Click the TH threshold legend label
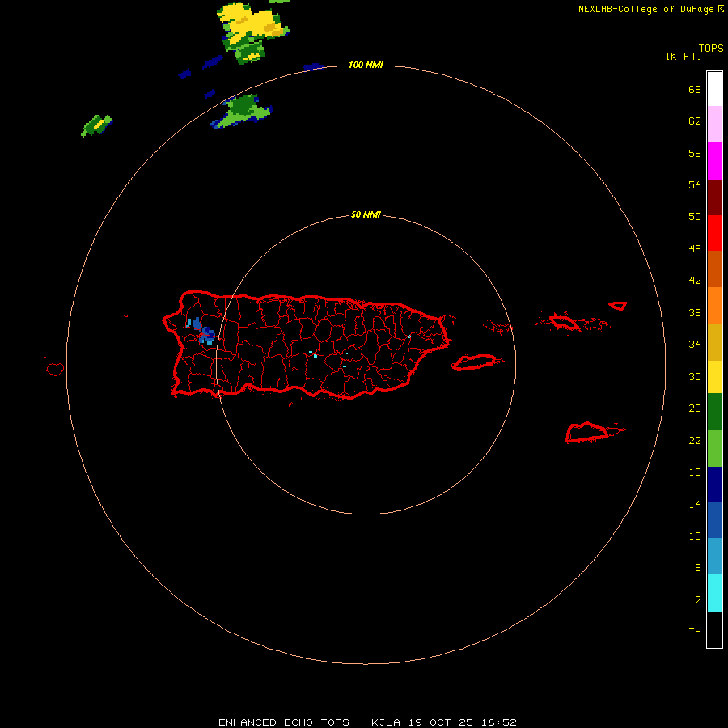The height and width of the screenshot is (728, 728). [x=695, y=632]
